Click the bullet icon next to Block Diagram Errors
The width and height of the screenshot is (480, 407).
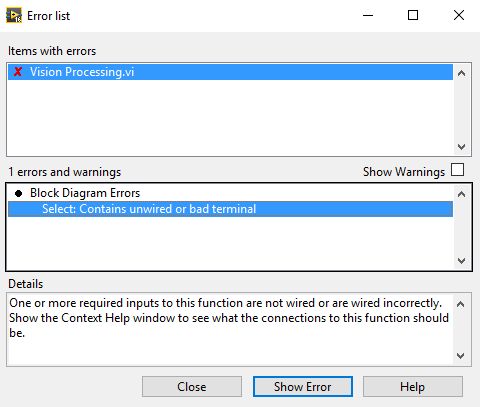pos(18,193)
